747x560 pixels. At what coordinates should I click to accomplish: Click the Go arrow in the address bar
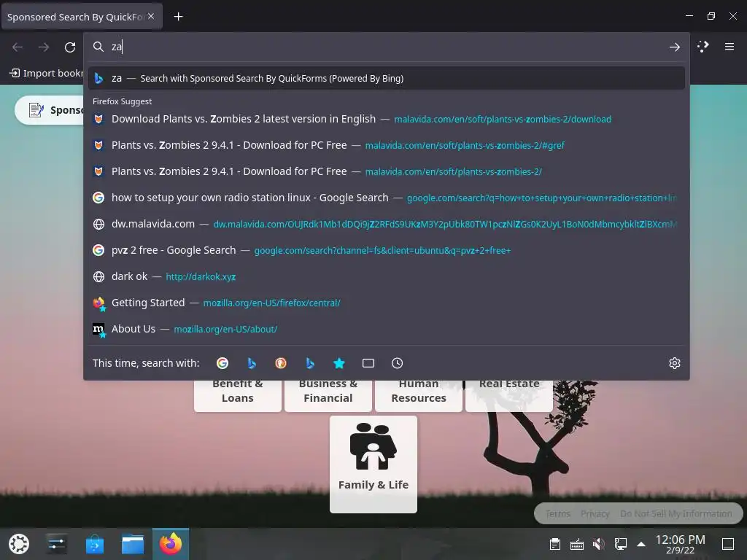675,47
